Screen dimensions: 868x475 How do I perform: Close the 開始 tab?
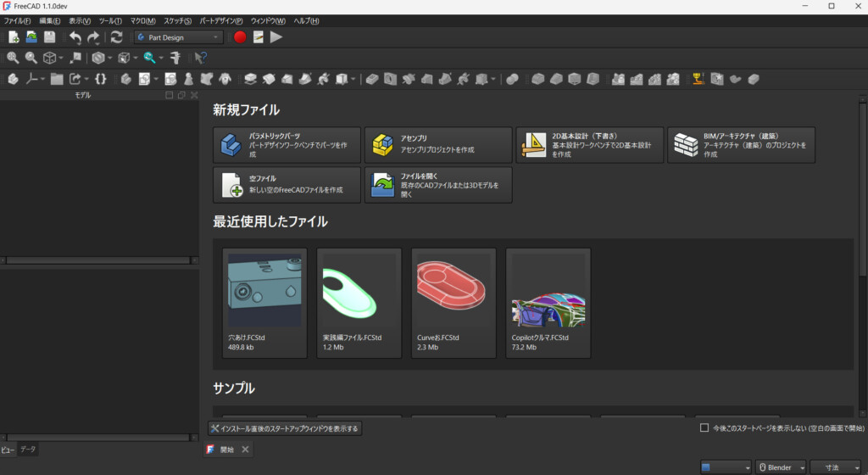point(245,450)
